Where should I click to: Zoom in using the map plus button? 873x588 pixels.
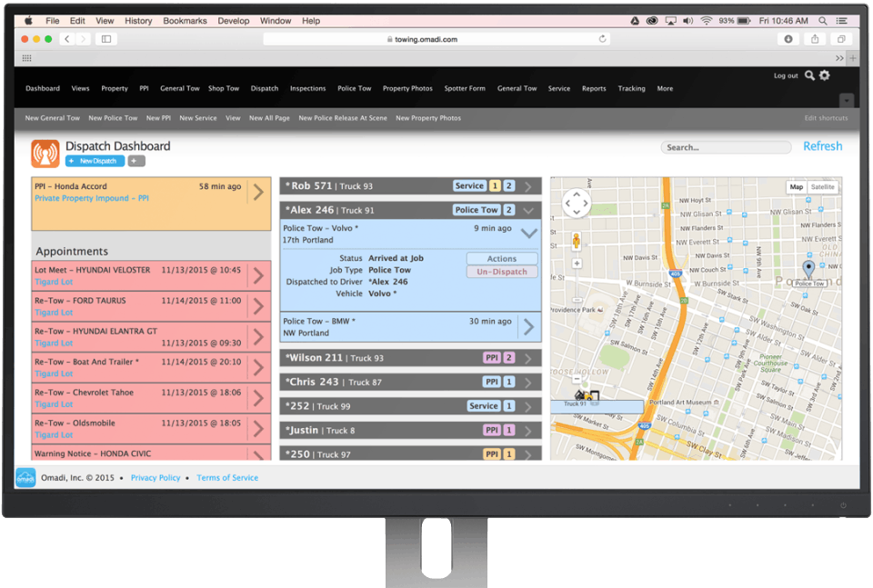(577, 264)
